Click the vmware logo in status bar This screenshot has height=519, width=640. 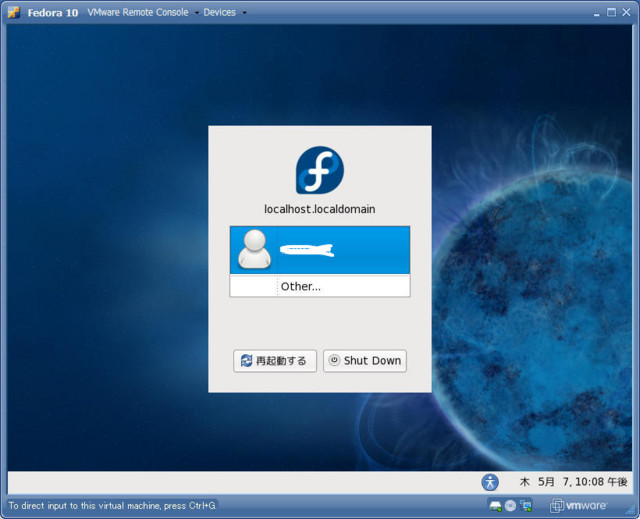(x=578, y=506)
